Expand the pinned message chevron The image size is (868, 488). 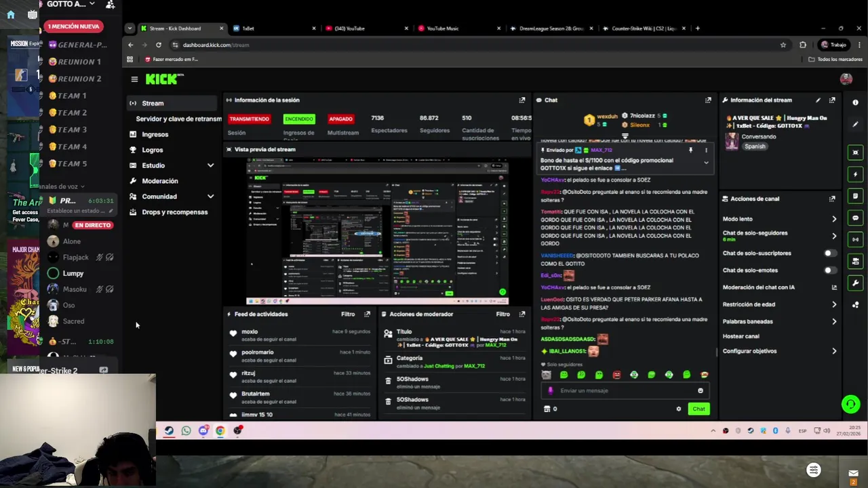click(706, 163)
